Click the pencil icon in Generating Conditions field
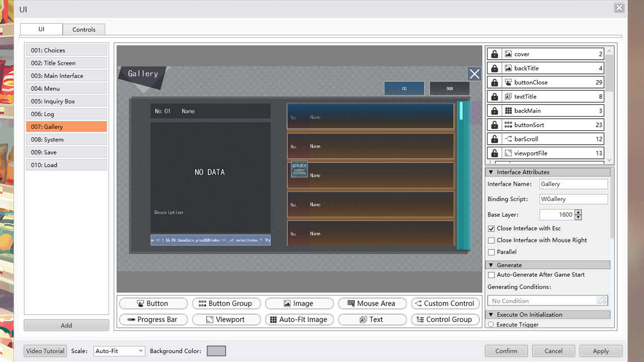The image size is (644, 362). coord(602,300)
